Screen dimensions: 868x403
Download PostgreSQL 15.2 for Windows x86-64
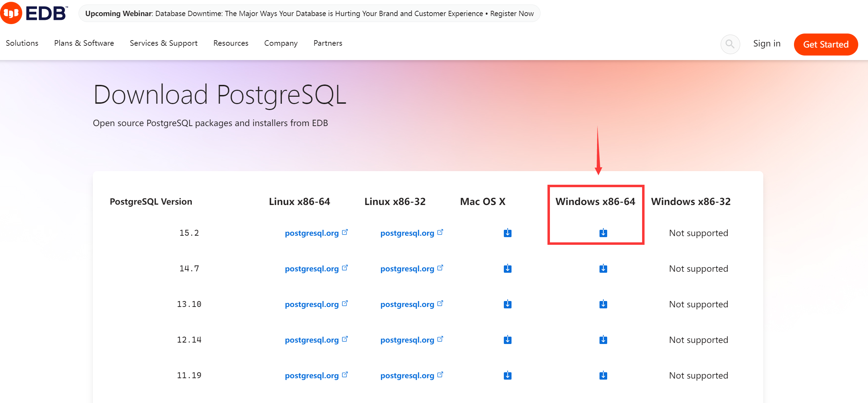click(x=603, y=233)
